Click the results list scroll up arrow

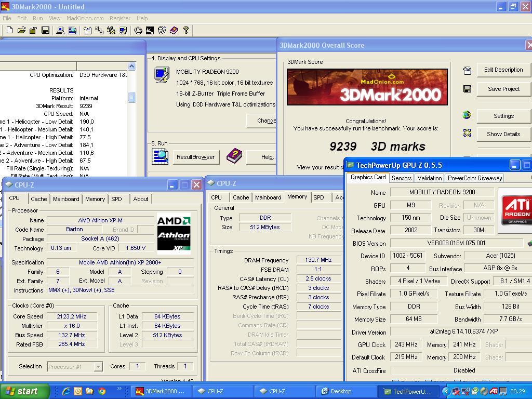131,66
